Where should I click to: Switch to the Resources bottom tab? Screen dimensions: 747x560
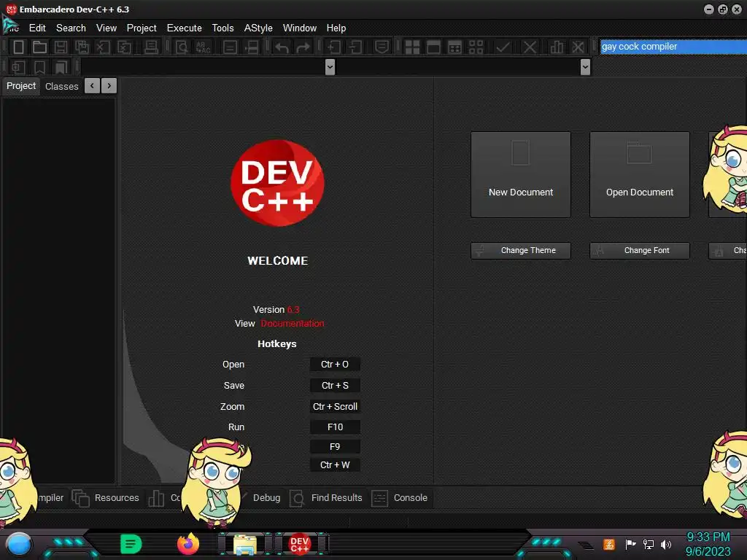pyautogui.click(x=106, y=497)
